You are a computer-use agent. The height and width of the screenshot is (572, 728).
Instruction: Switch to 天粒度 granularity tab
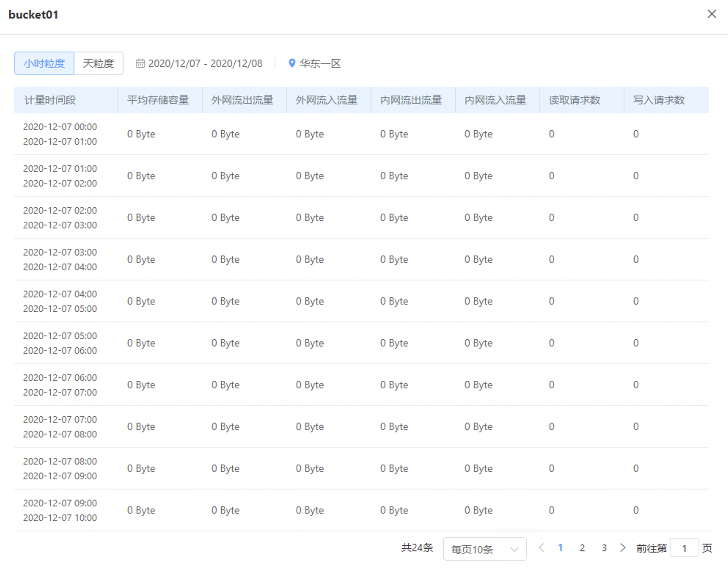[x=99, y=63]
